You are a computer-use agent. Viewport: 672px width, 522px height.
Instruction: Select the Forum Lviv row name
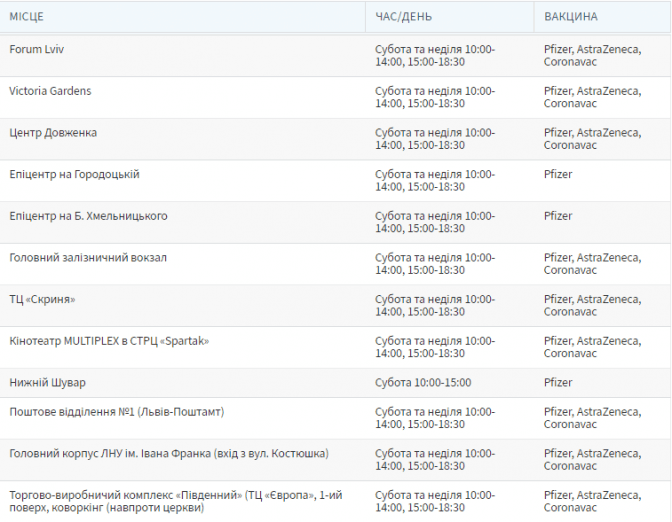(37, 49)
